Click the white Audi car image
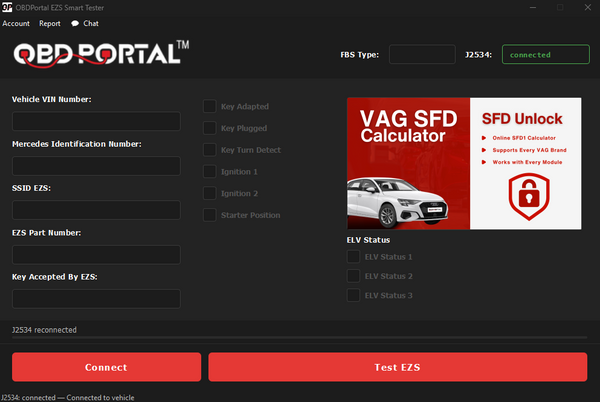The width and height of the screenshot is (600, 402). point(397,203)
